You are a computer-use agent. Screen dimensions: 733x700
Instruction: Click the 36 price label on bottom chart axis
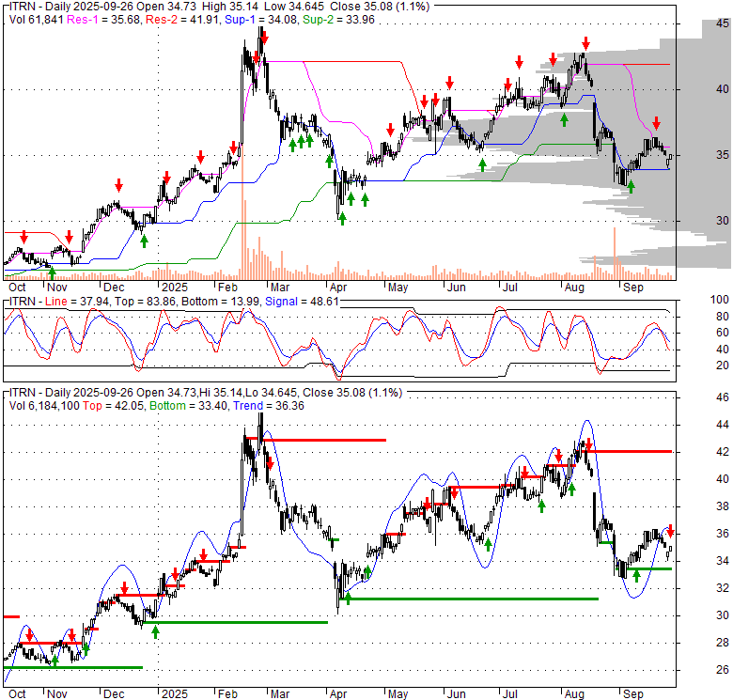point(723,533)
